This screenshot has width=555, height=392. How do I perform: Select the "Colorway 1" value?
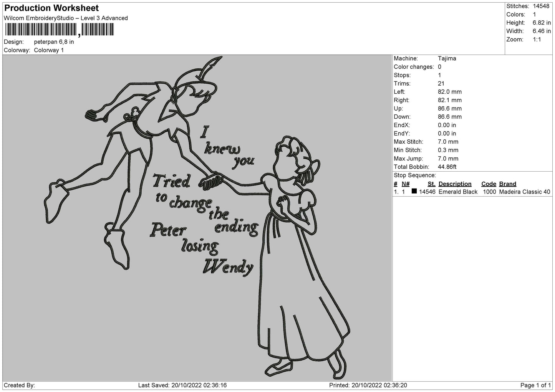(49, 50)
